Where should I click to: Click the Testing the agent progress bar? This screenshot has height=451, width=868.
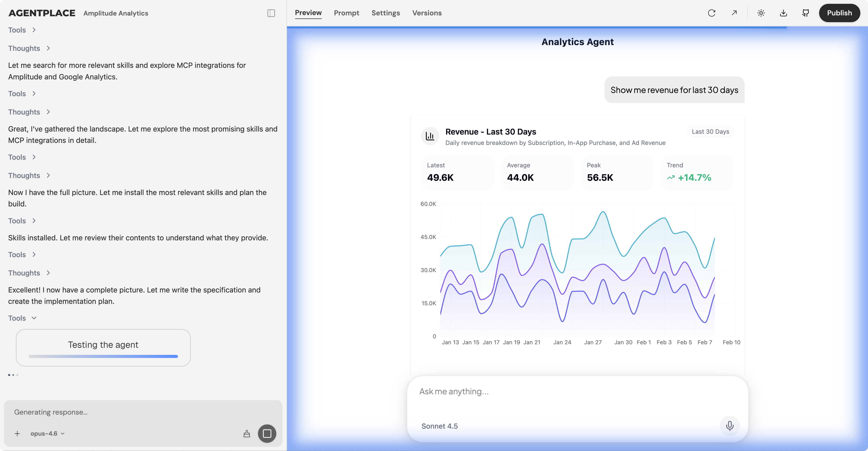(x=103, y=356)
